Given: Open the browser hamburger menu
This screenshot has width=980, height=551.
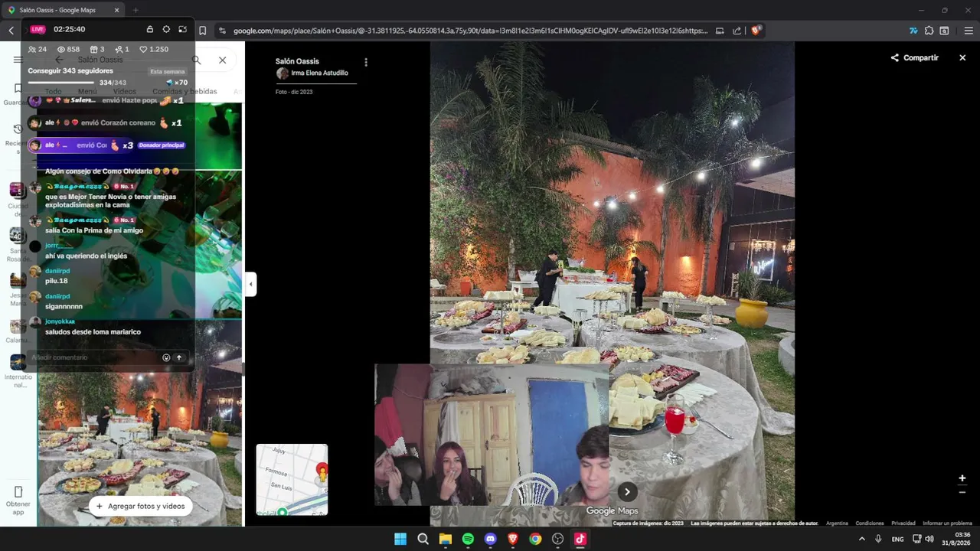Looking at the screenshot, I should pos(969,31).
